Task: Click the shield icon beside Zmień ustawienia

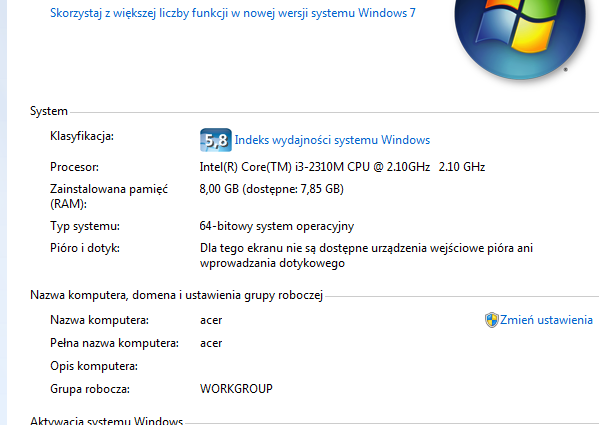Action: pyautogui.click(x=491, y=320)
